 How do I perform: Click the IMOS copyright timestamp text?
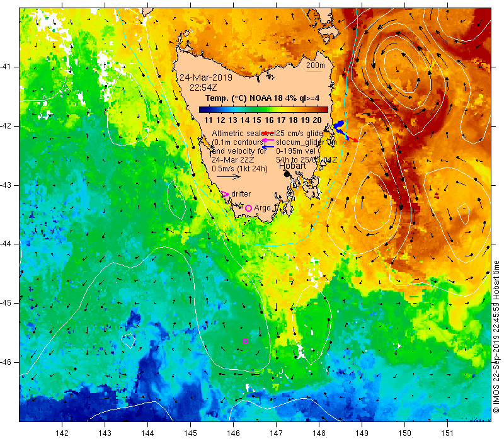click(496, 338)
